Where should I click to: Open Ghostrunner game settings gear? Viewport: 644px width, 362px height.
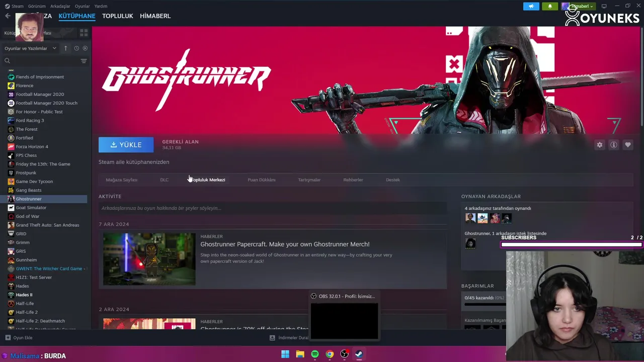click(599, 145)
